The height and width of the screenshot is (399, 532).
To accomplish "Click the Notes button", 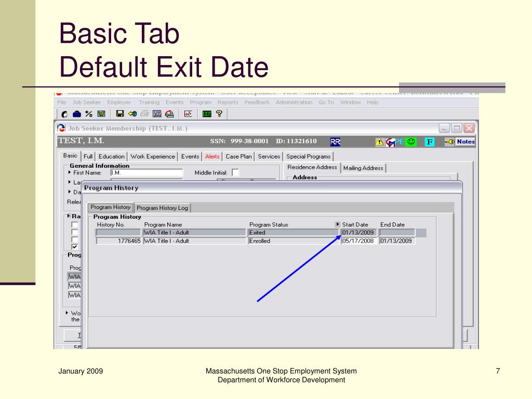I will pos(465,141).
